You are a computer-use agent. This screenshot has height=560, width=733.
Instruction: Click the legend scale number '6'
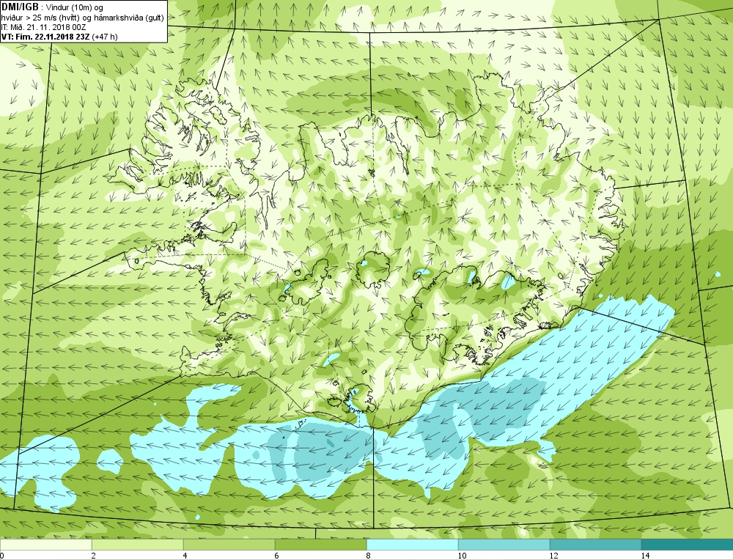[277, 556]
